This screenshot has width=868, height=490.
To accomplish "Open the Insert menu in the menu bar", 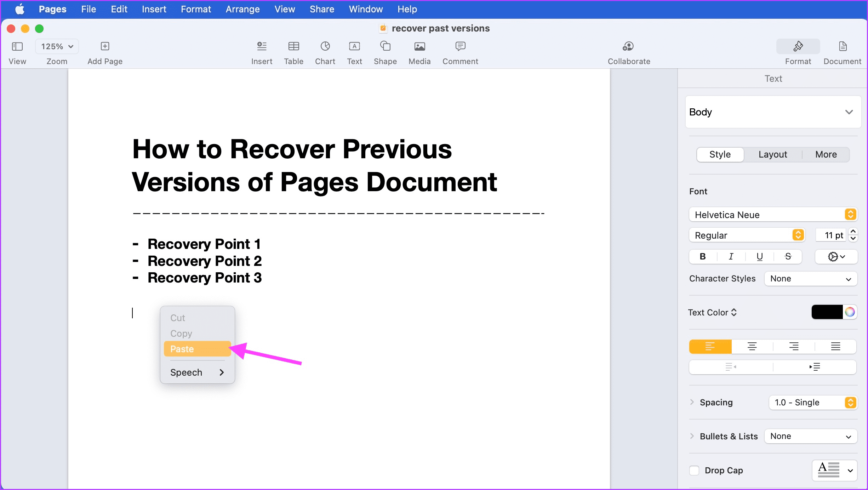I will pos(154,9).
